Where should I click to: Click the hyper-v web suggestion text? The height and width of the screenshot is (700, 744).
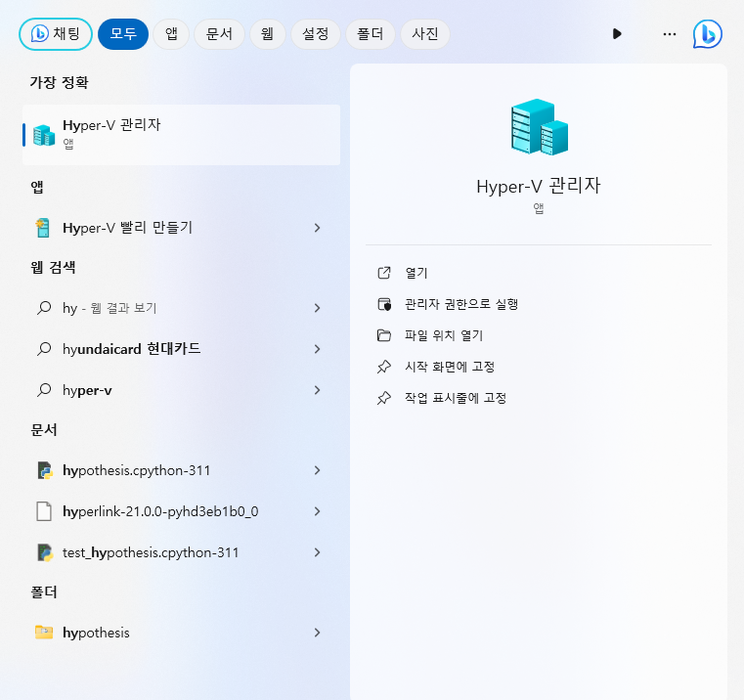click(x=87, y=391)
